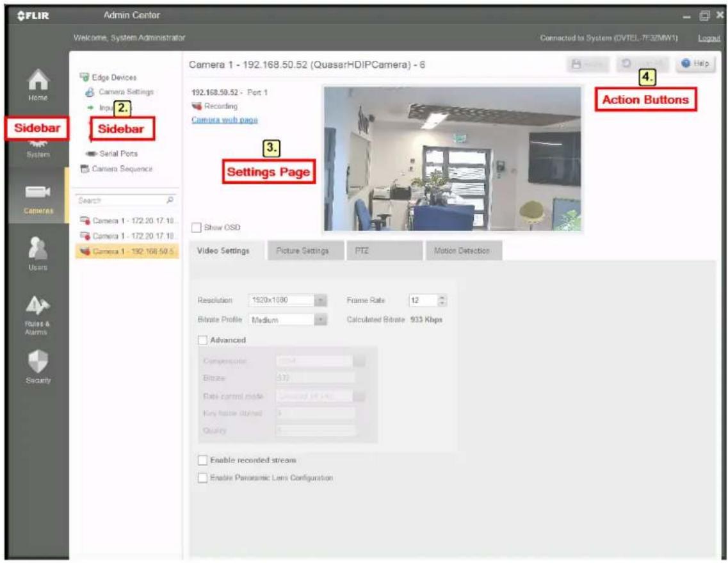Click the Frame Rate spinner arrows
Viewport: 728px width, 563px height.
point(442,300)
